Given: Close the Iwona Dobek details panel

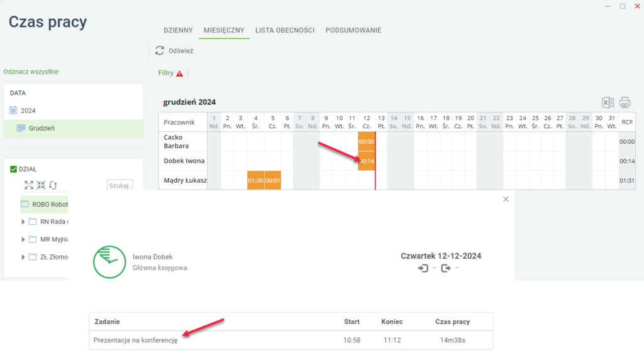Looking at the screenshot, I should [x=506, y=199].
